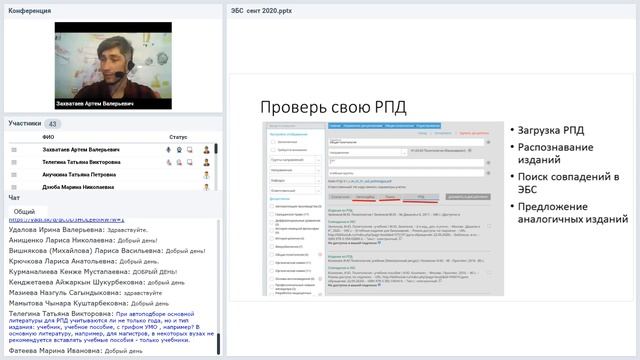Click the bullet Поиск совпадений в ЭБС

tap(568, 183)
